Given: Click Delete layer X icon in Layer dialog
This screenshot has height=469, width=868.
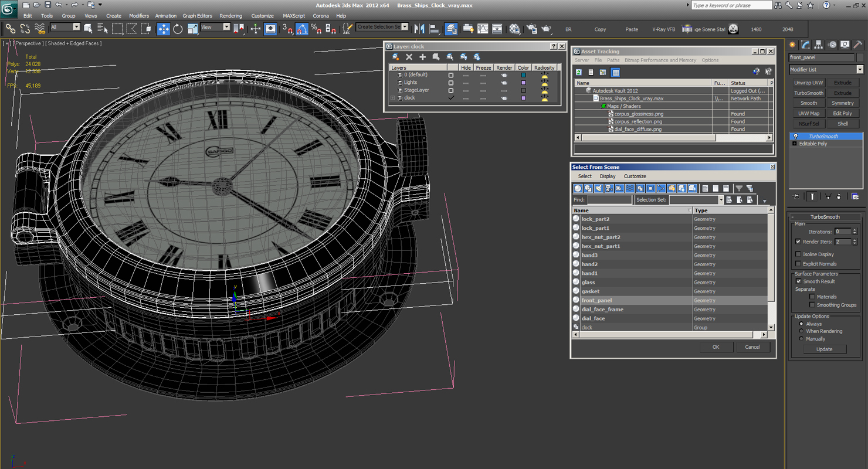Looking at the screenshot, I should pyautogui.click(x=409, y=57).
